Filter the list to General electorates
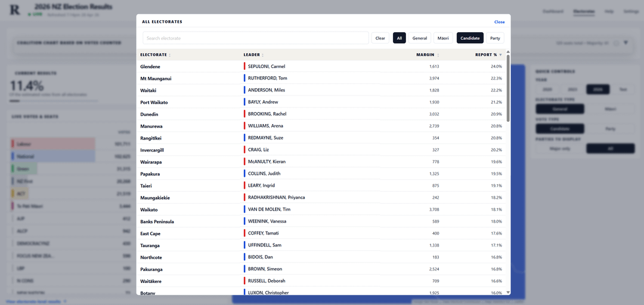The image size is (644, 305). tap(420, 38)
